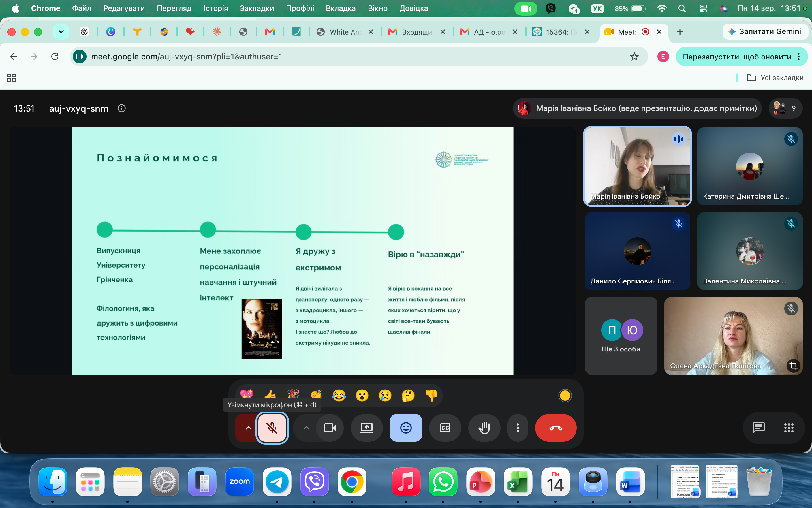Click the crop icon on Олена tile

tap(793, 366)
